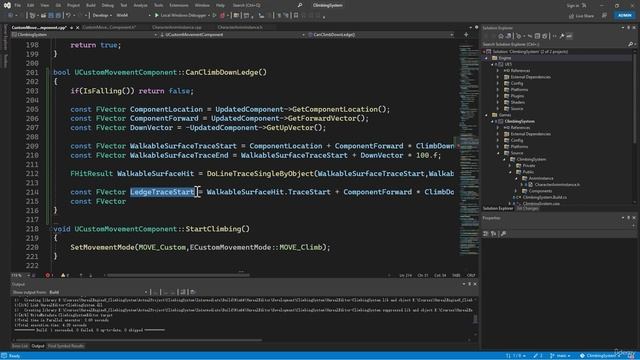Switch to CharacterAnimInstance.cpp tab
Viewport: 640px width, 360px height.
[176, 27]
